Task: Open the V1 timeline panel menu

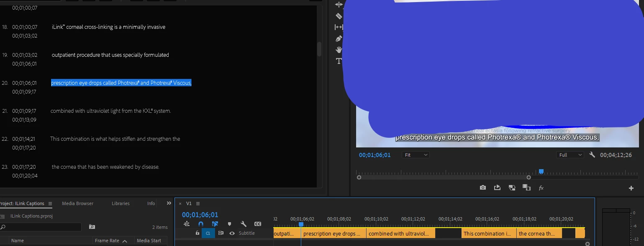Action: [x=198, y=203]
